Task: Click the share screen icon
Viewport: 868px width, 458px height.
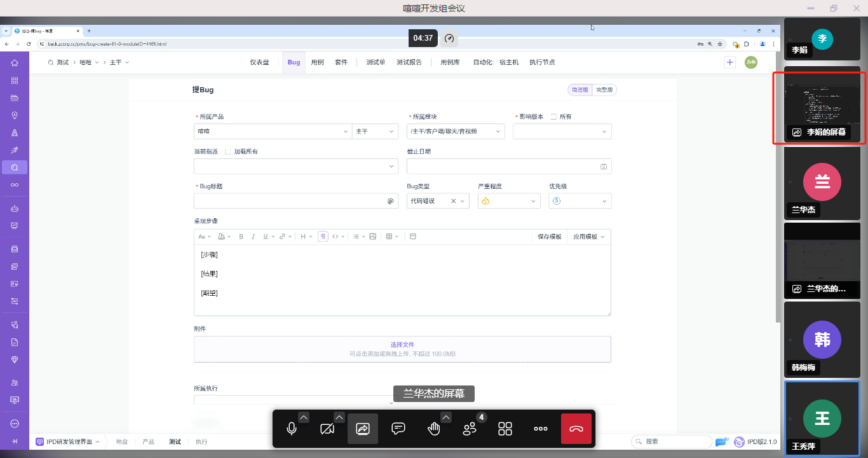Action: (x=363, y=429)
